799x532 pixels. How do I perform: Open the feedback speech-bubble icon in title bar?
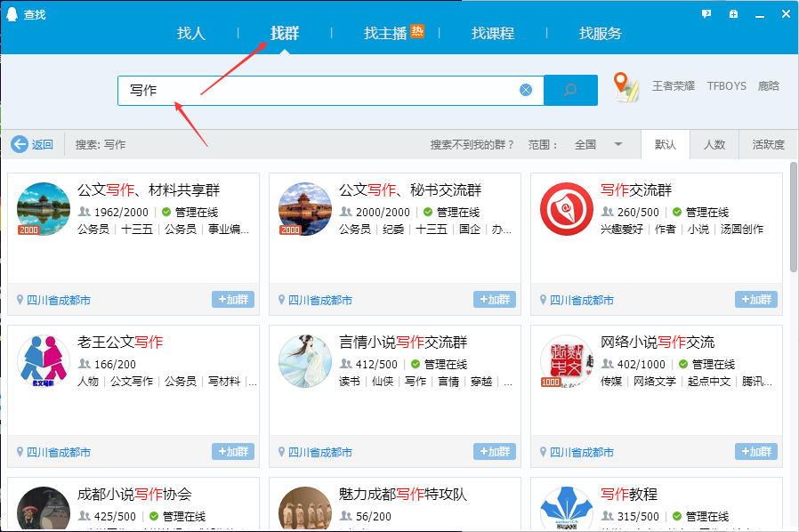pos(706,14)
